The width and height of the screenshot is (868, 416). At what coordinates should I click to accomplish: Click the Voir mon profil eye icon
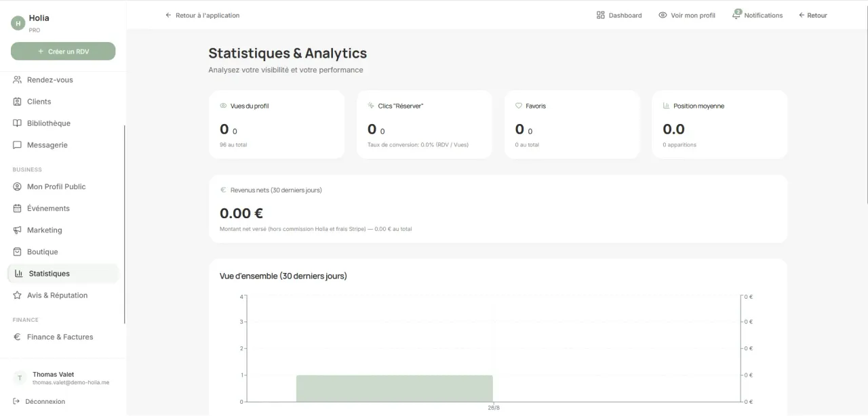pos(663,15)
